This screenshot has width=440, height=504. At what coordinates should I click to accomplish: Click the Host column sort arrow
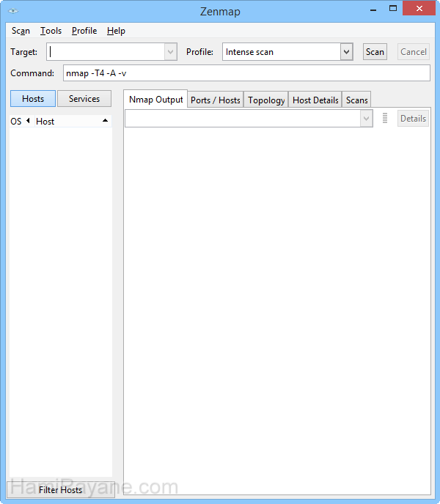[x=105, y=121]
